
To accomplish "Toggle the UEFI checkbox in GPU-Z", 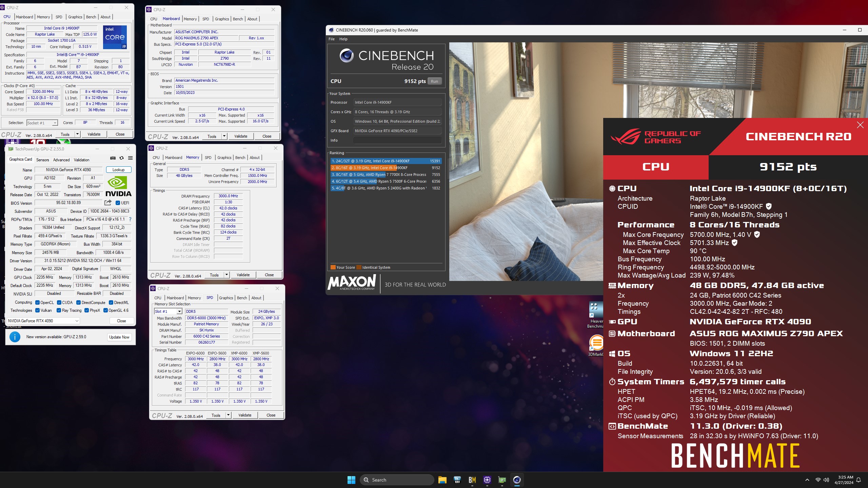I will pos(118,203).
